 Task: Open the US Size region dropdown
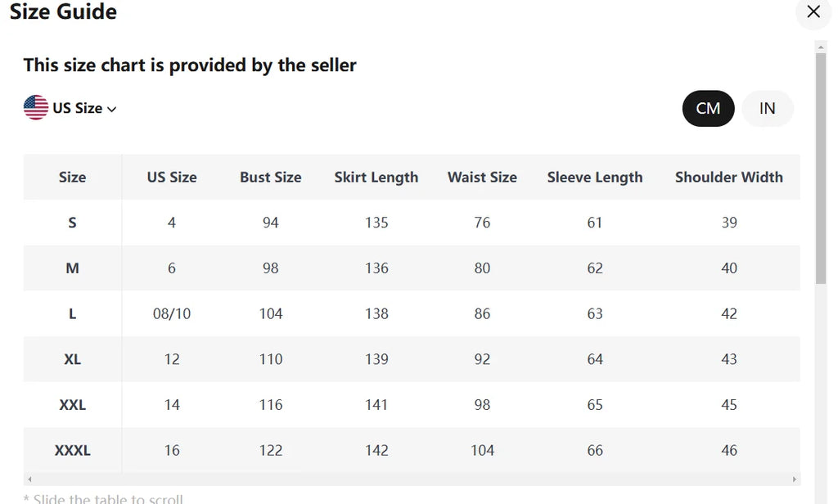[x=78, y=107]
